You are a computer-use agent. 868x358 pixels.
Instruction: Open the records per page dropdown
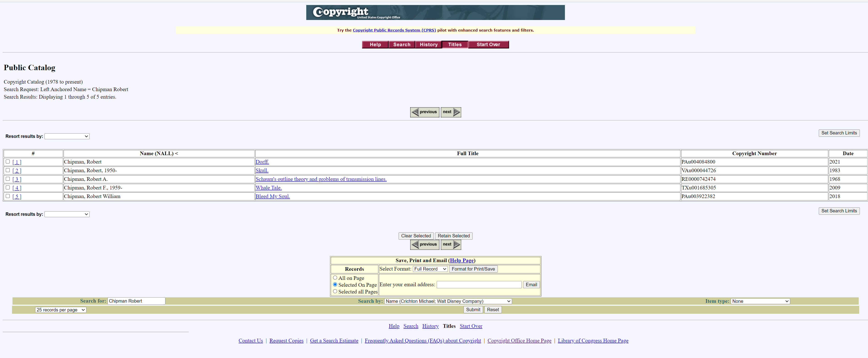pyautogui.click(x=61, y=310)
